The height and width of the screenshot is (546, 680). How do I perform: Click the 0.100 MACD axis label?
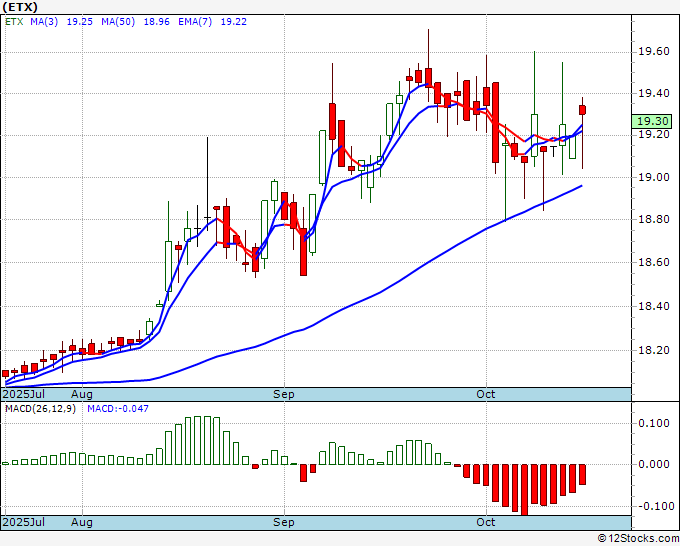point(654,423)
